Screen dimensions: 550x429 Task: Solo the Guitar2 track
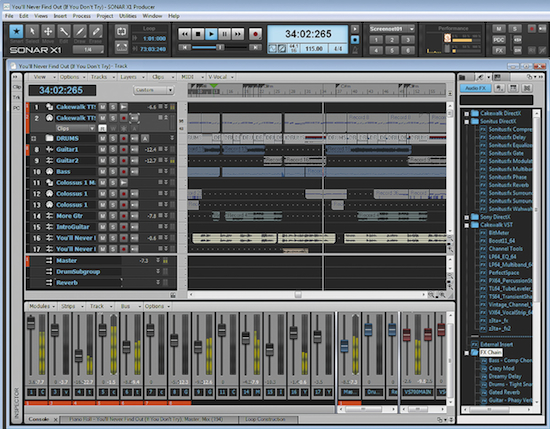pos(113,161)
